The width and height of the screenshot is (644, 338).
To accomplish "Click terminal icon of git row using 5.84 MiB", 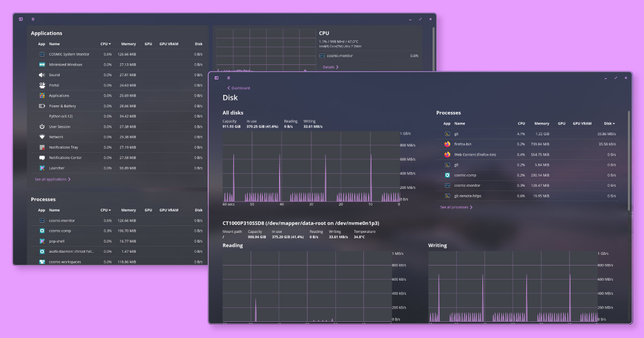I will (x=447, y=165).
